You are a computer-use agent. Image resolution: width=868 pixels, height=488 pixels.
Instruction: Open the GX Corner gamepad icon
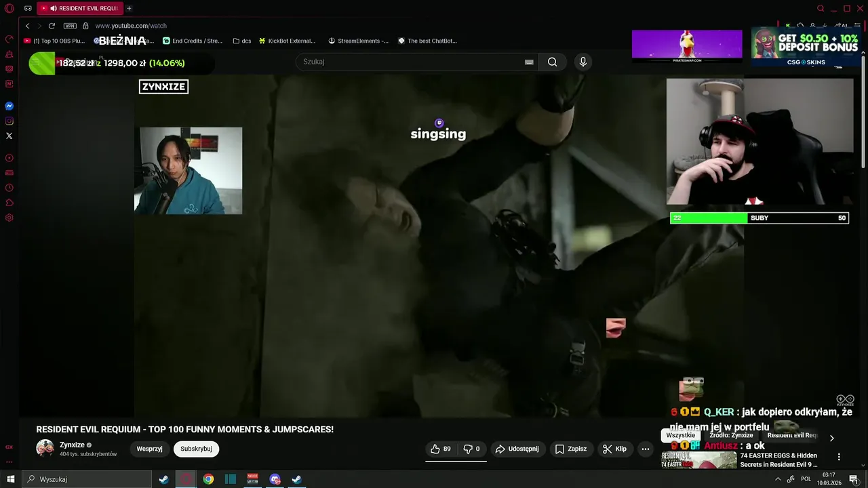click(28, 8)
